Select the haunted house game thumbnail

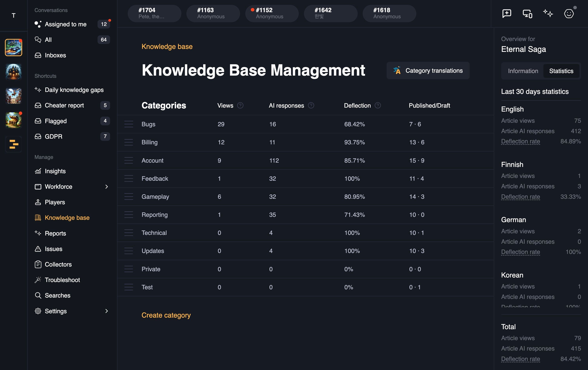(x=14, y=72)
